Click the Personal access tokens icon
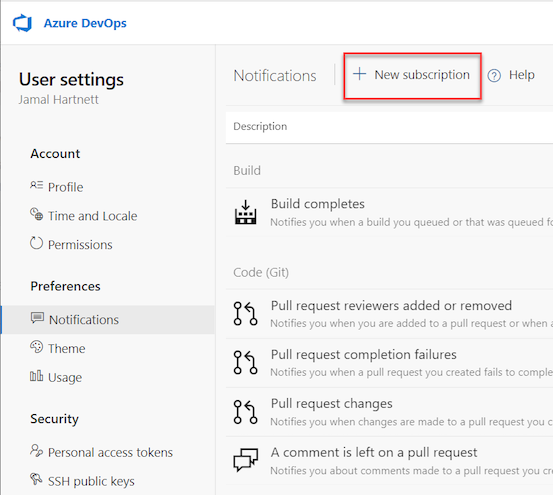This screenshot has height=495, width=553. (x=37, y=450)
